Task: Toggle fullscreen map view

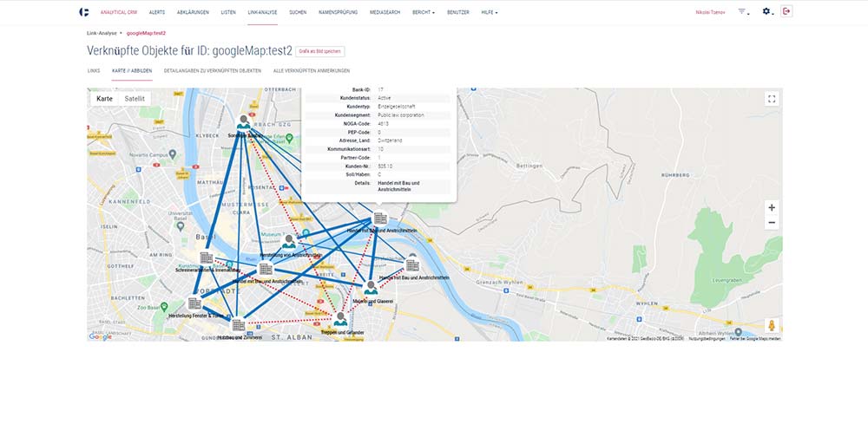Action: [772, 99]
